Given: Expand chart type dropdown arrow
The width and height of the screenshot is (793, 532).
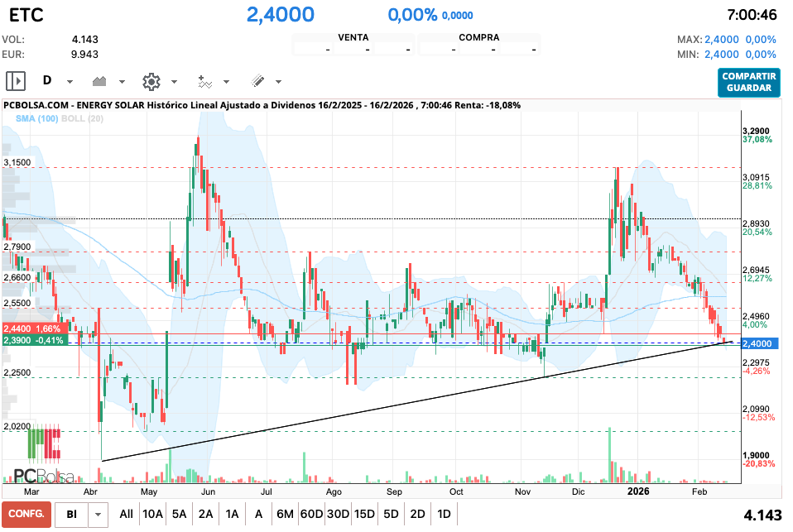Looking at the screenshot, I should point(122,82).
